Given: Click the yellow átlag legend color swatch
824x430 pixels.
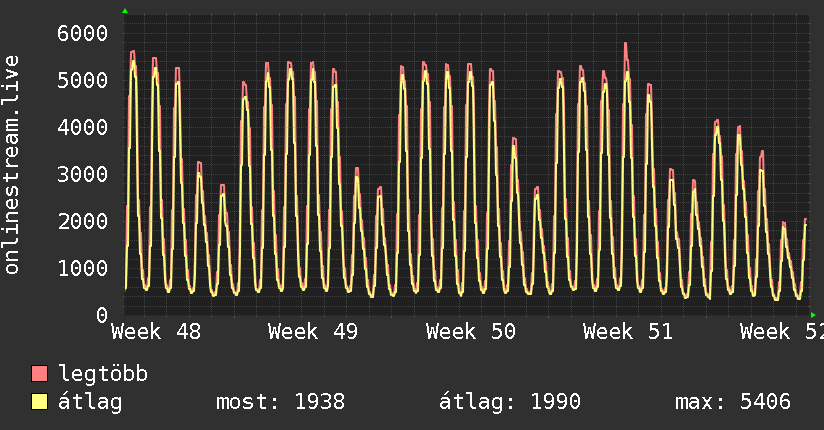Looking at the screenshot, I should pyautogui.click(x=39, y=401).
